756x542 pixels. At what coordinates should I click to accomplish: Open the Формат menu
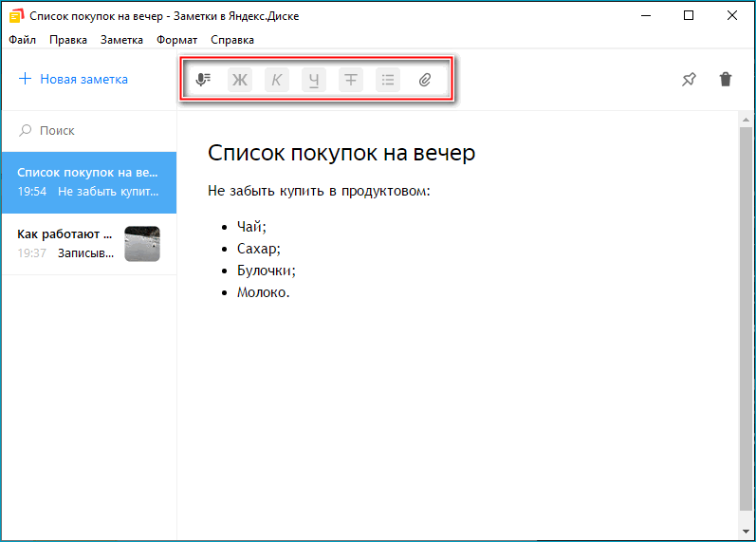(x=177, y=40)
